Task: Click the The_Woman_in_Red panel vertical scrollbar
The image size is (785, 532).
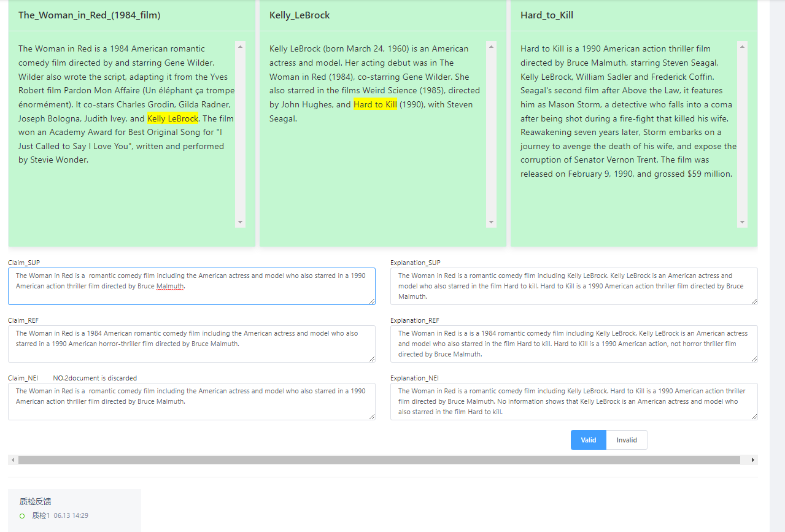Action: coord(240,134)
